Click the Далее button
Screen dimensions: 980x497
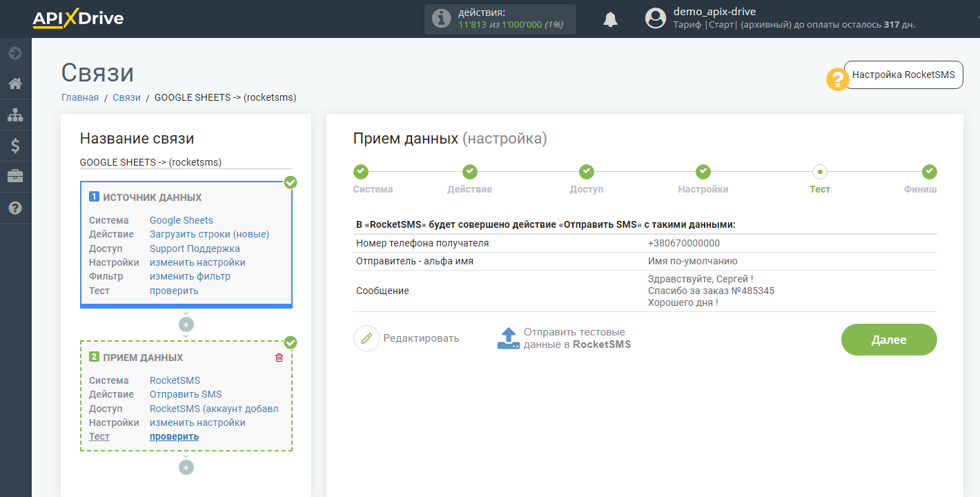click(889, 340)
